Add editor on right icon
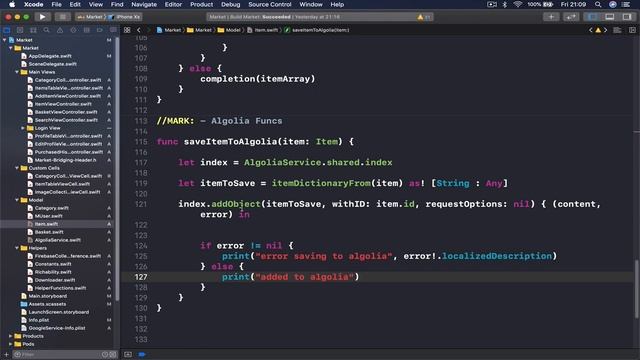Viewport: 640px width, 360px height. point(632,30)
